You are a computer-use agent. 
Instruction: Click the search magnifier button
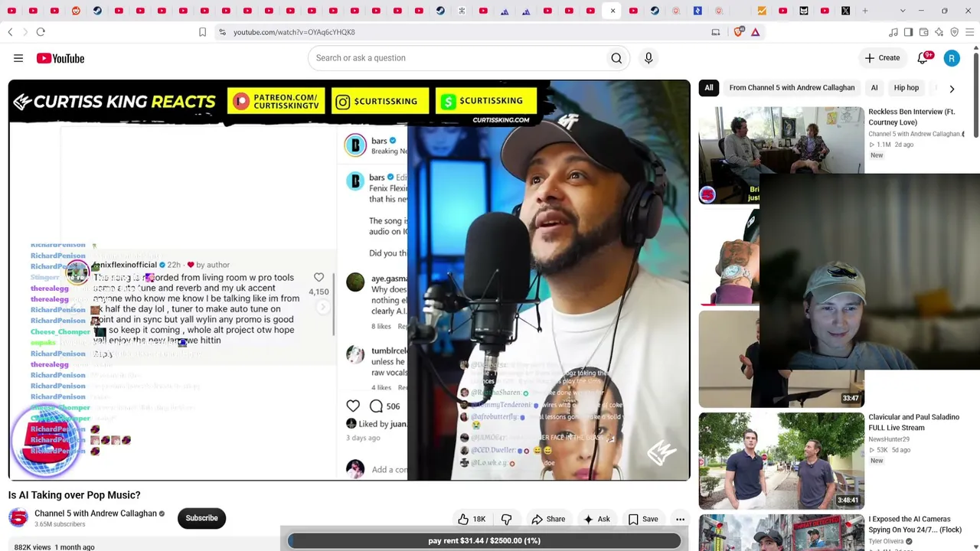pos(616,58)
